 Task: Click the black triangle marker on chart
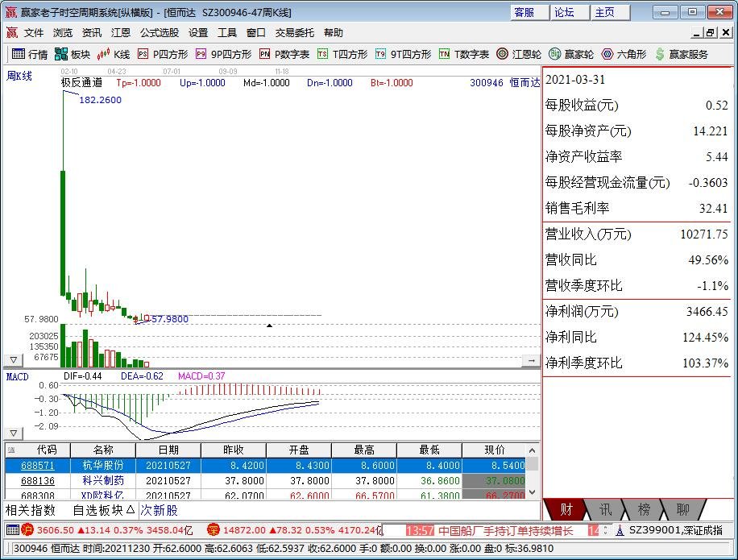point(269,326)
